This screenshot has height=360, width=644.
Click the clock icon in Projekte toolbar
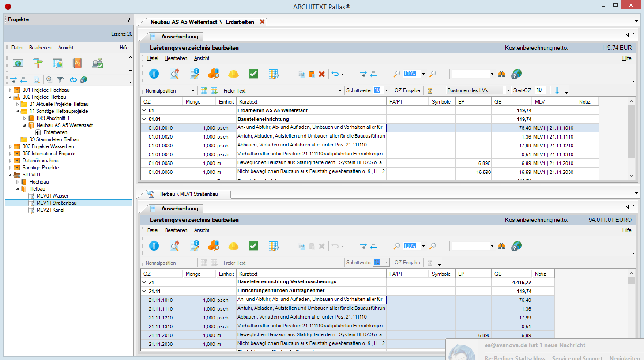(49, 80)
